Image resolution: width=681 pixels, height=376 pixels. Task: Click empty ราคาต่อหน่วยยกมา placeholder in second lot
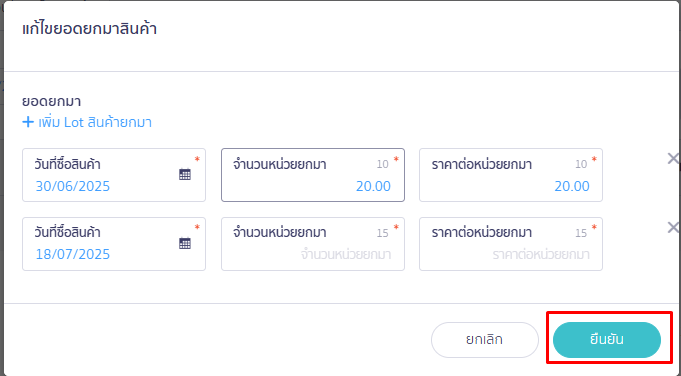click(x=541, y=254)
